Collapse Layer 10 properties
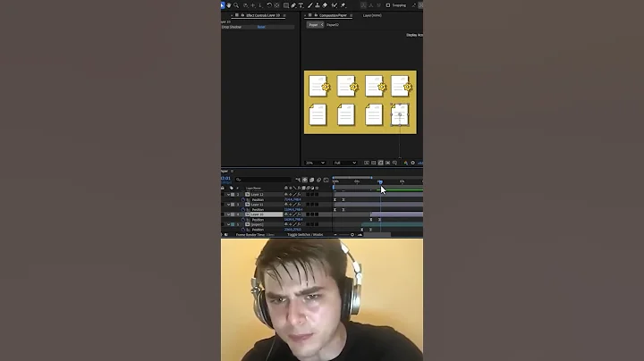644x361 pixels. pos(228,214)
